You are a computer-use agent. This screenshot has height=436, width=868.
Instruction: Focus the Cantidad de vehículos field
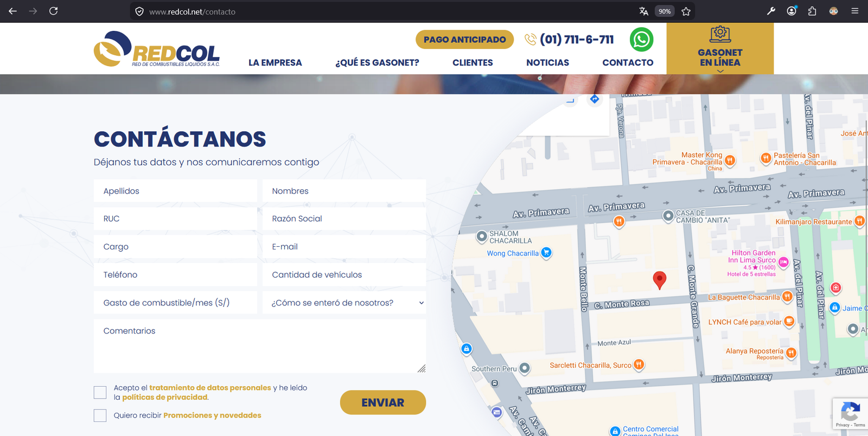(344, 275)
